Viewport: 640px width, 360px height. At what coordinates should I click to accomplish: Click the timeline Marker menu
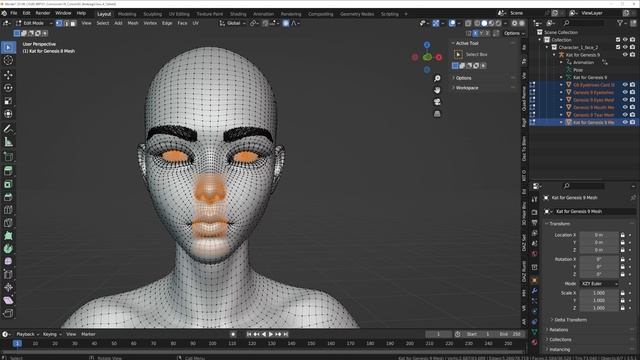click(x=88, y=334)
